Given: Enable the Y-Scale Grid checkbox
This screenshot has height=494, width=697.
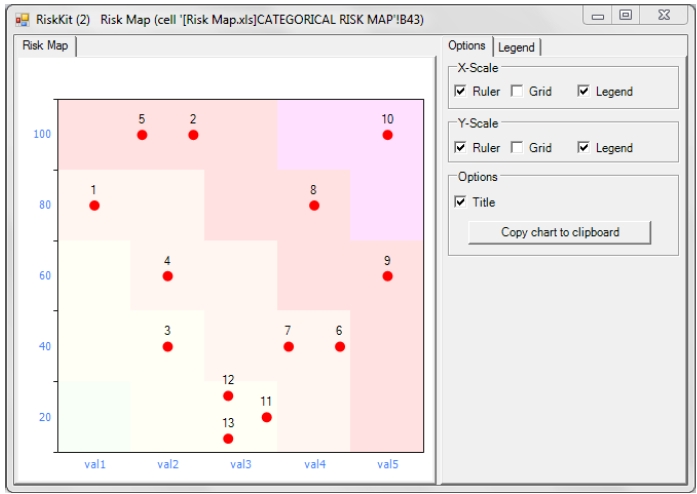Looking at the screenshot, I should pos(517,147).
